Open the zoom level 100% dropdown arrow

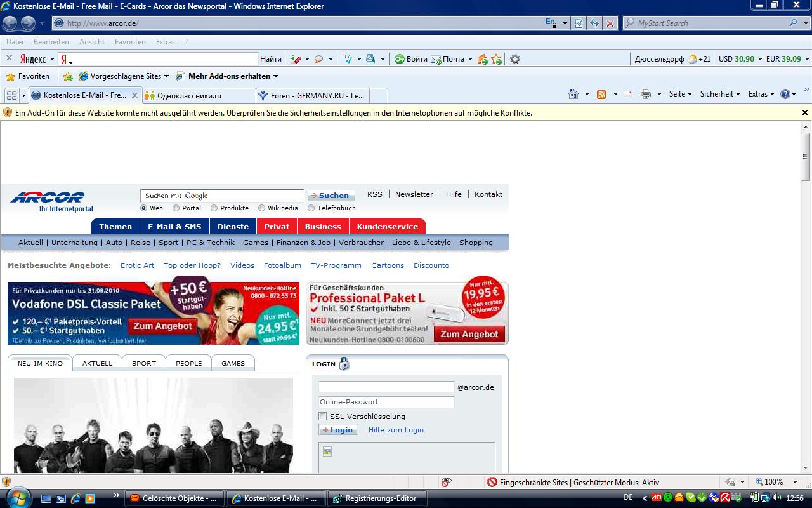point(796,482)
